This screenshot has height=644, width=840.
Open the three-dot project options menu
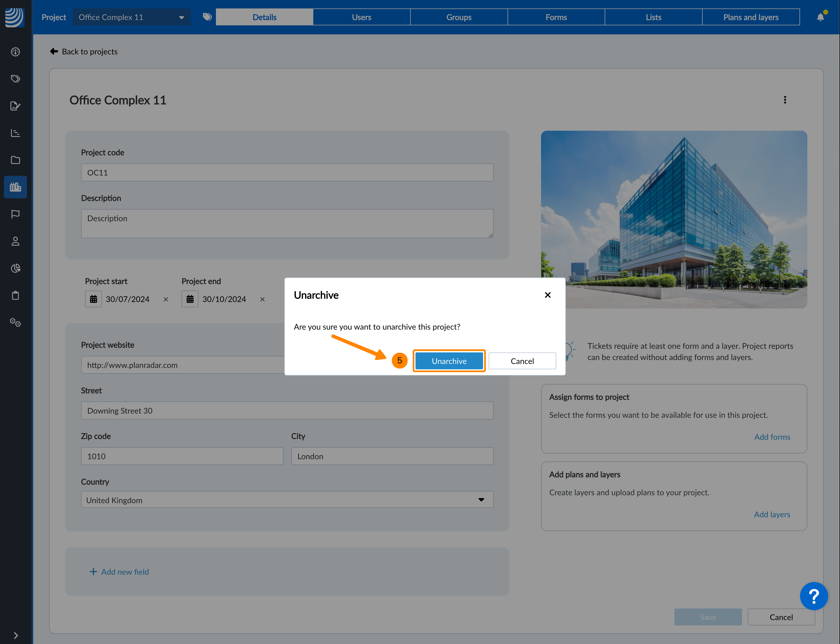click(785, 100)
